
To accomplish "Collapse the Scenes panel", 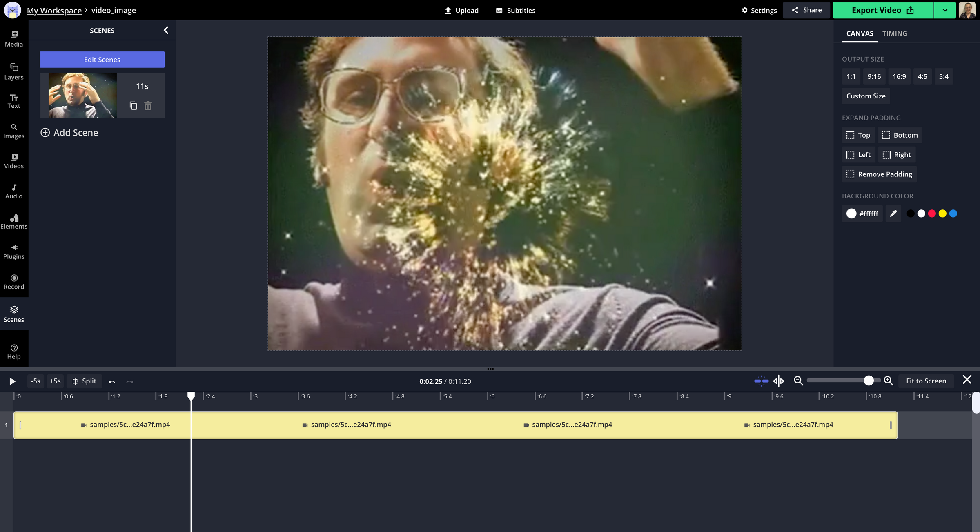I will pos(166,30).
